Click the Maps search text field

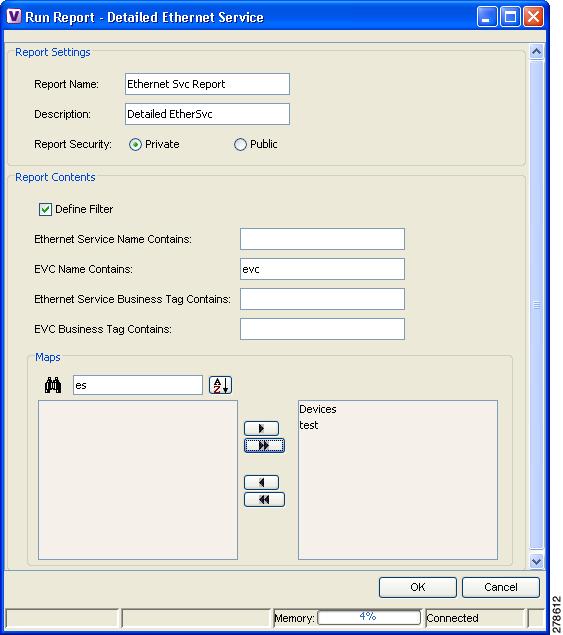138,385
